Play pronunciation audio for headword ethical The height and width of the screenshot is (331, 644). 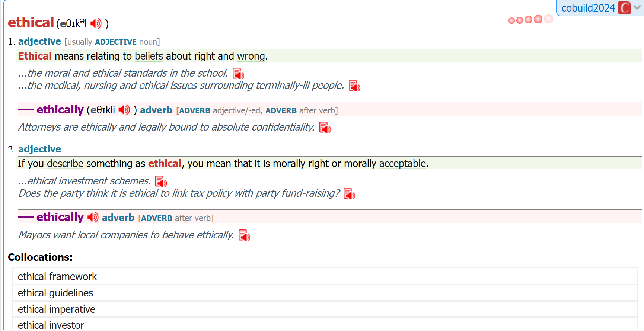tap(96, 23)
